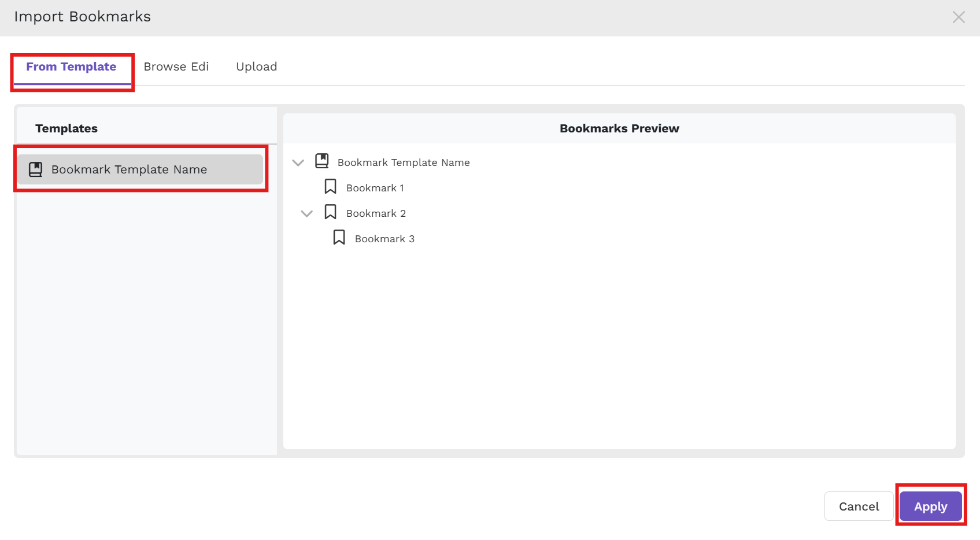980x540 pixels.
Task: Close the Import Bookmarks dialog
Action: 959,17
